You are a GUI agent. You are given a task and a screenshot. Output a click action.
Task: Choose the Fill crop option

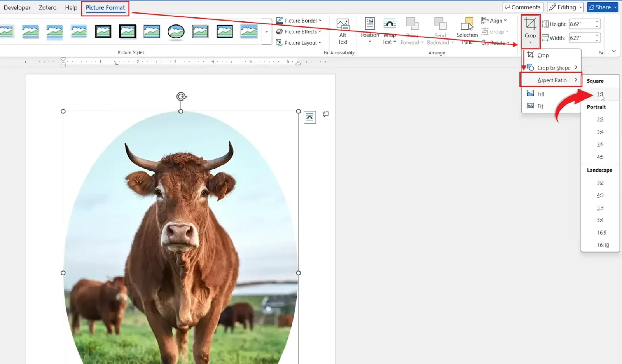[x=551, y=94]
